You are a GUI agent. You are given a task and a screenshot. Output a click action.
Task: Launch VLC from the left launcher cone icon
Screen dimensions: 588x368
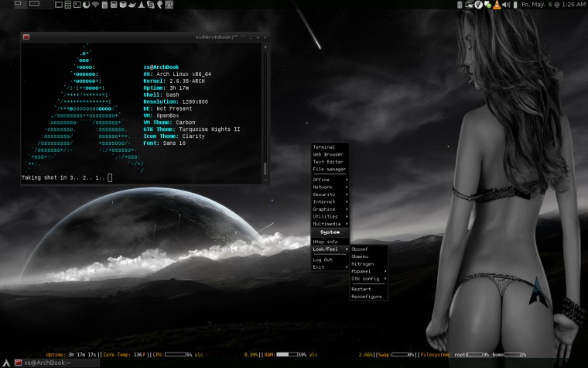142,5
